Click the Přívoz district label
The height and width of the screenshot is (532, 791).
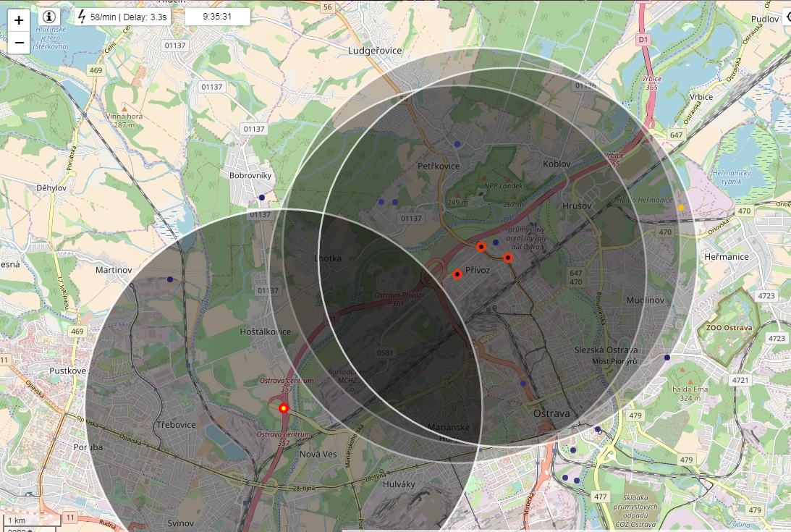point(478,270)
